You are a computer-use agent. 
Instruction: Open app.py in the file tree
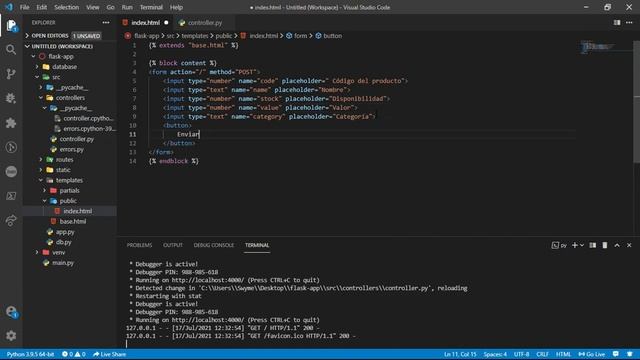(65, 232)
